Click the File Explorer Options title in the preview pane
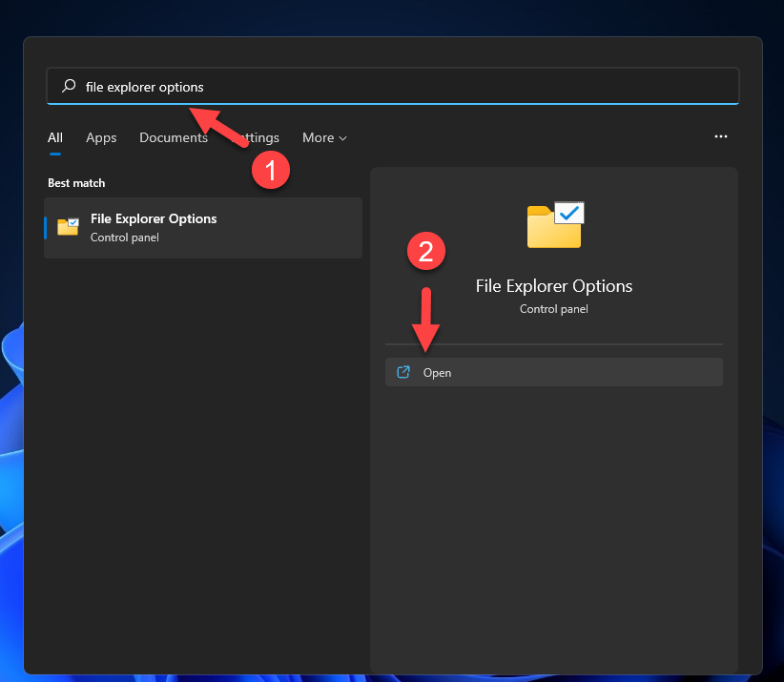This screenshot has width=784, height=682. tap(554, 285)
